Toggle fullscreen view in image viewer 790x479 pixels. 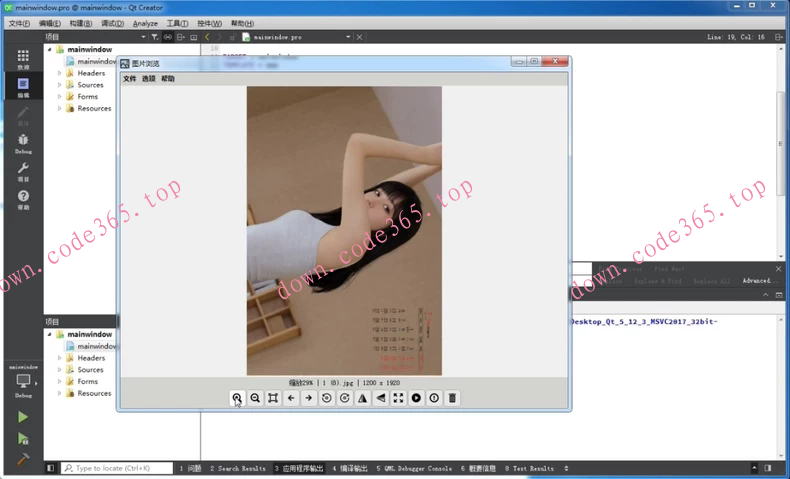coord(398,398)
